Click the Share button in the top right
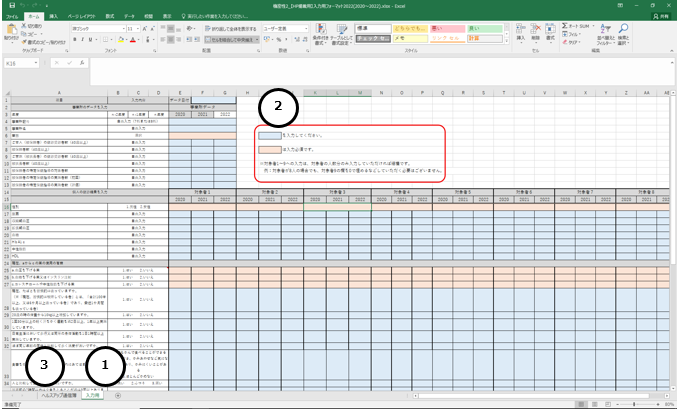Screen dimensions: 679x412 click(662, 17)
